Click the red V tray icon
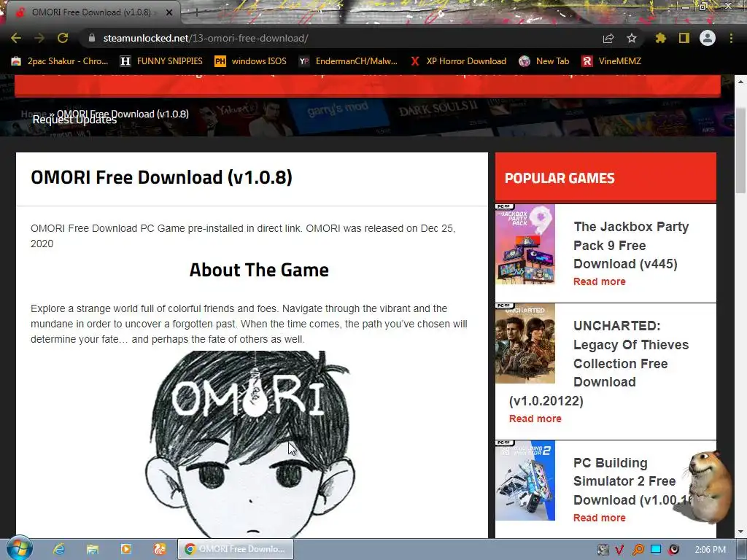Screen dimensions: 747x560 pyautogui.click(x=620, y=550)
